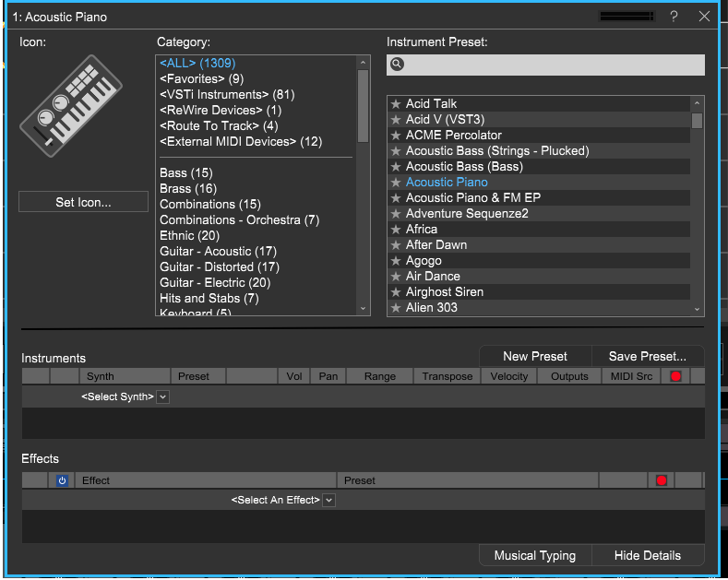
Task: Star the Airghost Siren preset
Action: (396, 292)
